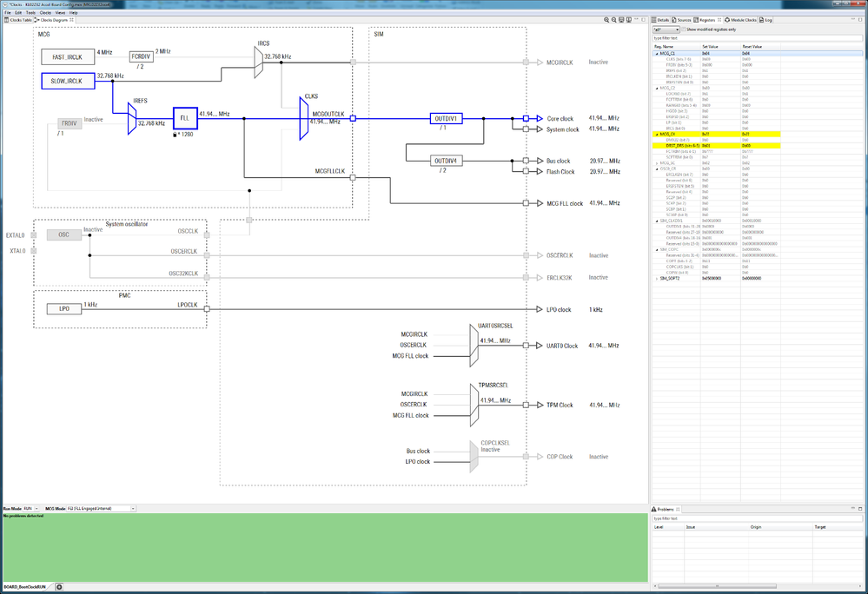Open the Run Mode dropdown

pyautogui.click(x=31, y=508)
